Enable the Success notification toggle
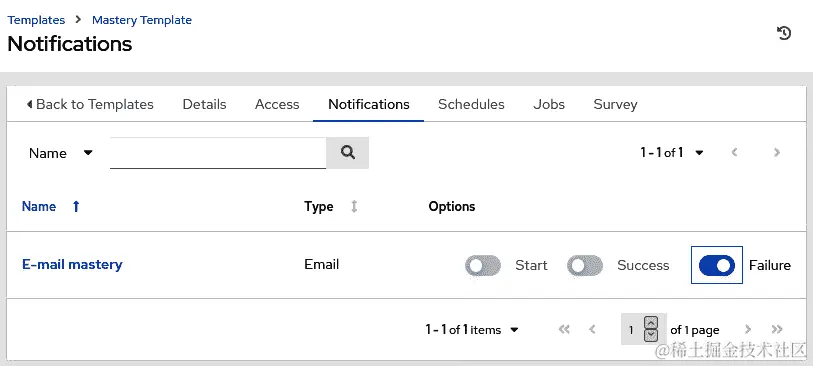 click(x=585, y=265)
